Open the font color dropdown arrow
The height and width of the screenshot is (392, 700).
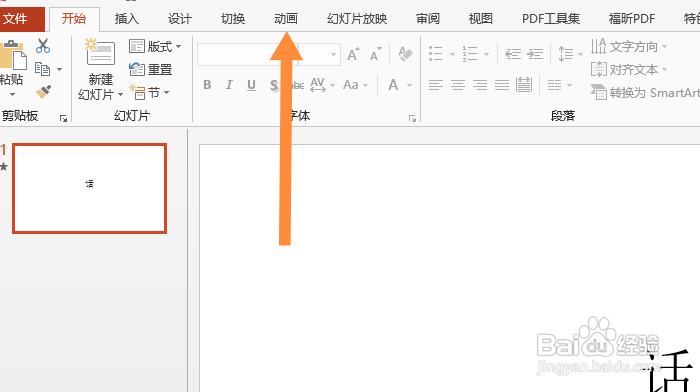click(409, 85)
